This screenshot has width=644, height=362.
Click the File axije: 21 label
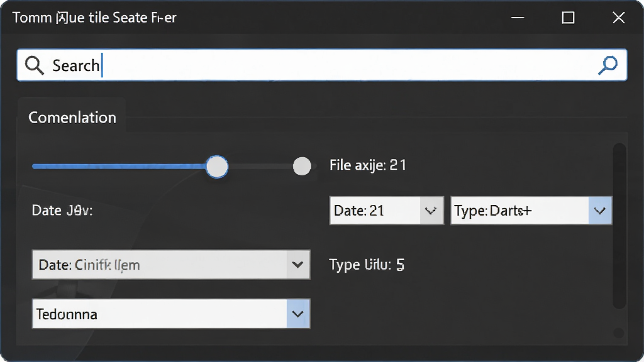click(x=367, y=165)
